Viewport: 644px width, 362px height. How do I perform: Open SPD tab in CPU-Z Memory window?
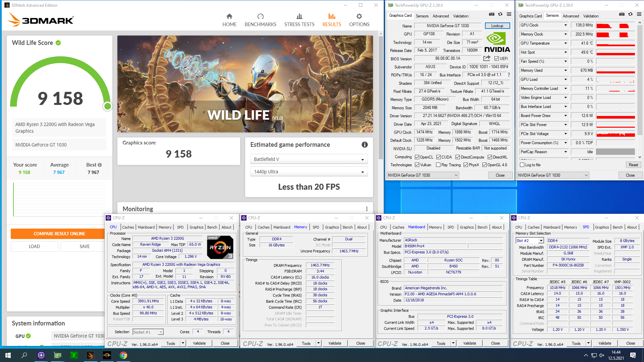[x=316, y=227]
